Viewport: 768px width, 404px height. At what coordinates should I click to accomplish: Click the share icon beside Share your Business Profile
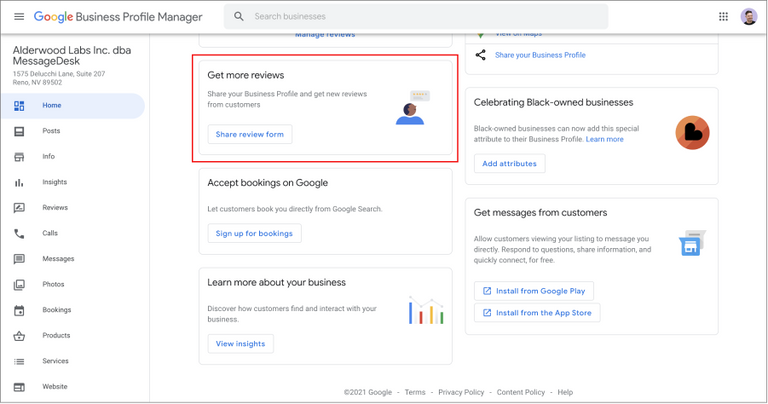pos(480,55)
